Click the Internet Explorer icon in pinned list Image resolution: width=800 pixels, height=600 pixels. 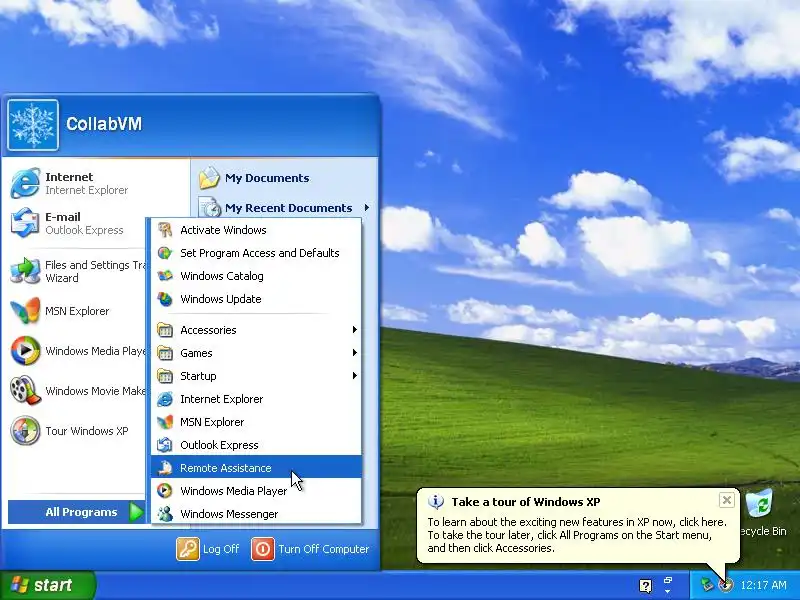(x=25, y=183)
